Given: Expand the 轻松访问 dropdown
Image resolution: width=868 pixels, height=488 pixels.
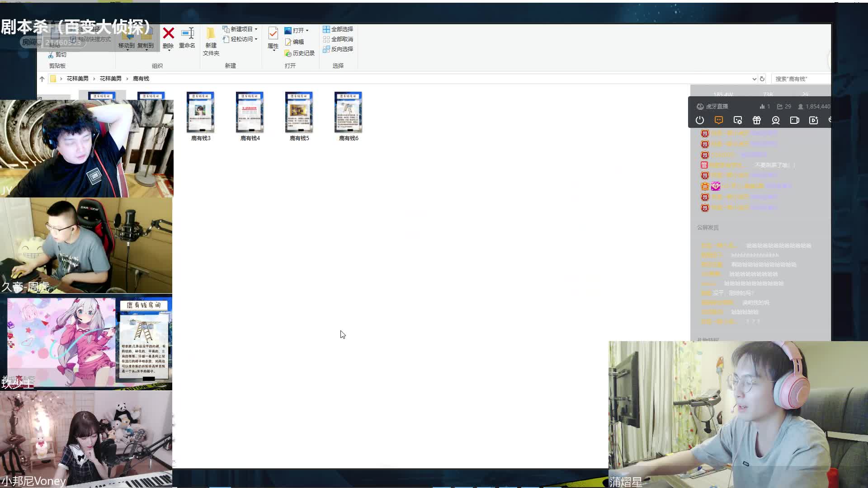Looking at the screenshot, I should (241, 39).
